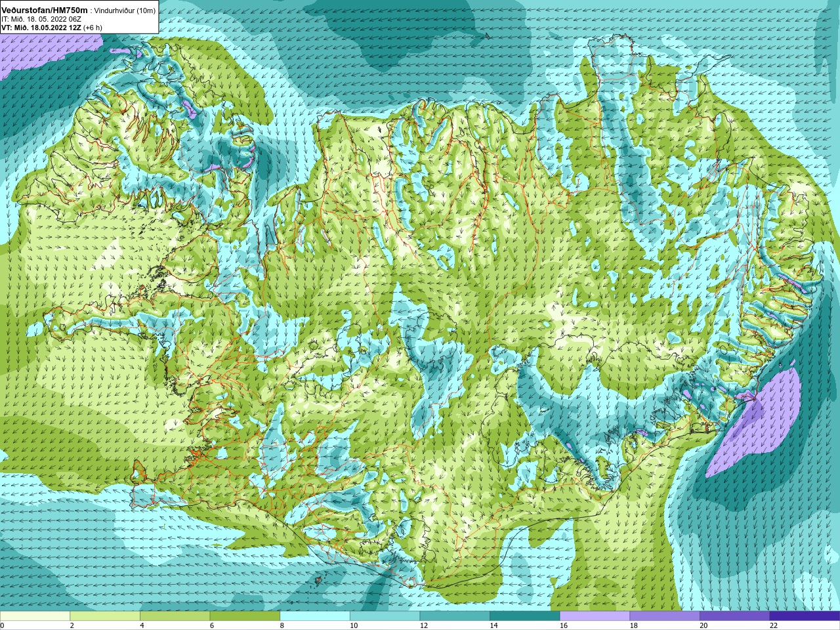The height and width of the screenshot is (630, 840).
Task: Click the legend tick label "10"
Action: pos(354,625)
